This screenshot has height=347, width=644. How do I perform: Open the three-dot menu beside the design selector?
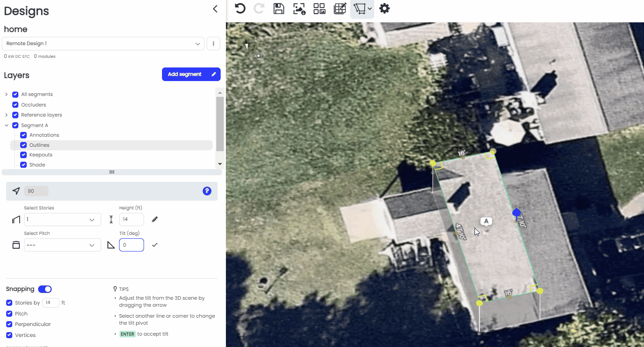tap(213, 43)
